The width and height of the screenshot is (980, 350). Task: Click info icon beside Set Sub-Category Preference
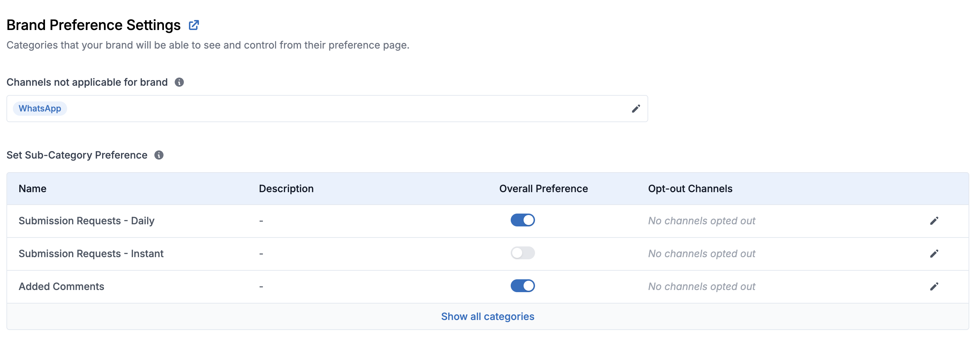pyautogui.click(x=159, y=155)
